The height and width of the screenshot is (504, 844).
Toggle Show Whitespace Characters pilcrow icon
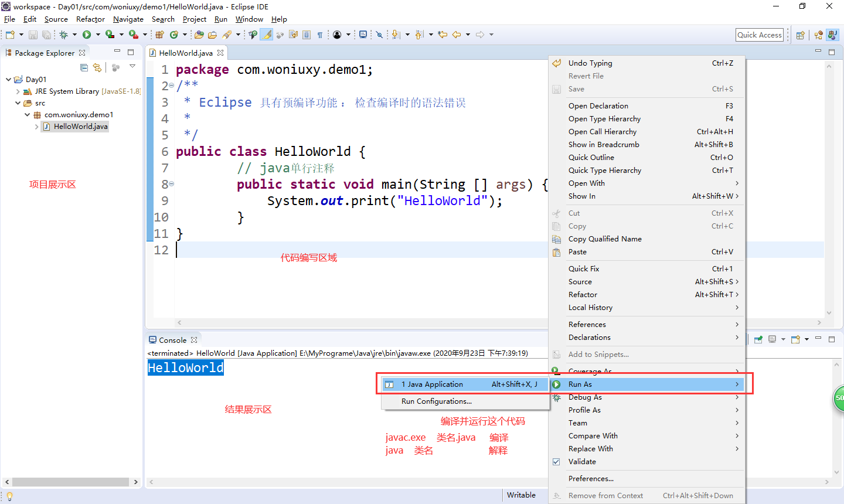319,35
